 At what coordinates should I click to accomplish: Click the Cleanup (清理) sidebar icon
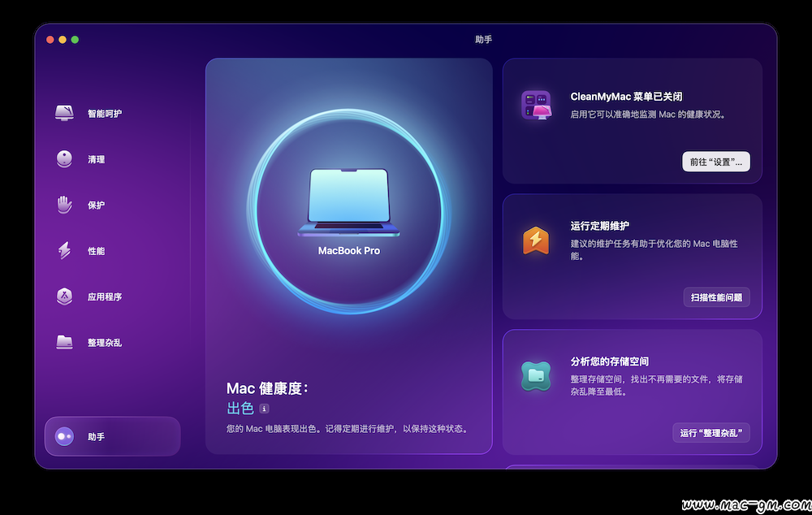coord(64,159)
